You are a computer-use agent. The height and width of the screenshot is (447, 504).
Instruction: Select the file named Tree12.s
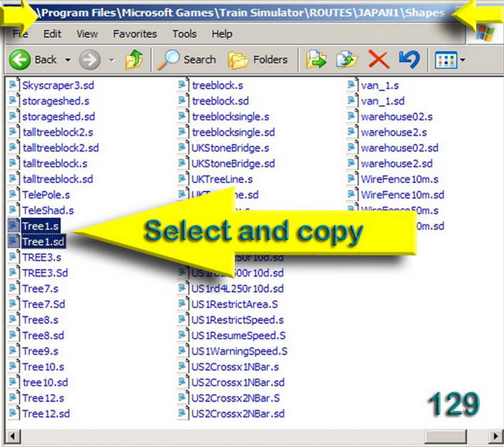pos(43,398)
